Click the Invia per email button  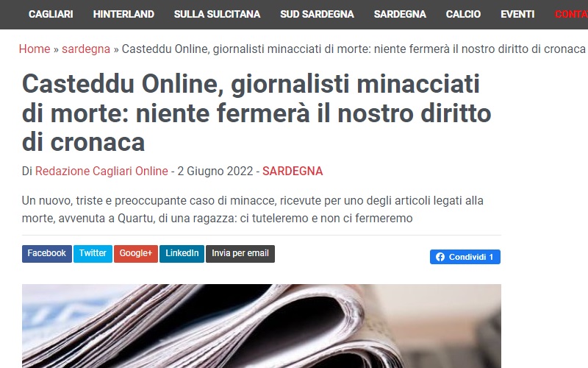240,253
